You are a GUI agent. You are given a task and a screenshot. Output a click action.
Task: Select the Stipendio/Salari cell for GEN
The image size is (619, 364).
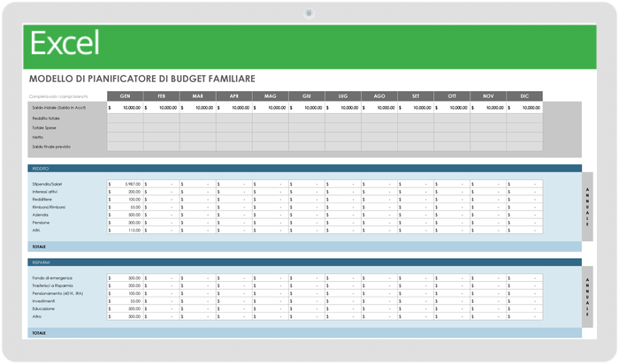pos(126,184)
